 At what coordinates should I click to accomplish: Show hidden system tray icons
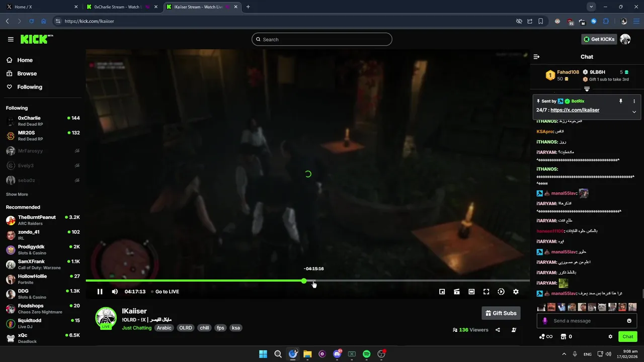click(x=564, y=354)
